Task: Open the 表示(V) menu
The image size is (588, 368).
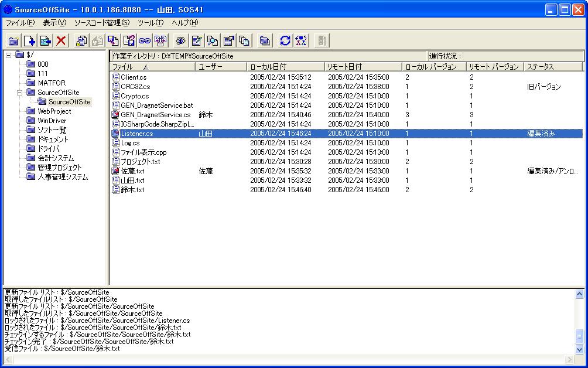Action: tap(54, 23)
